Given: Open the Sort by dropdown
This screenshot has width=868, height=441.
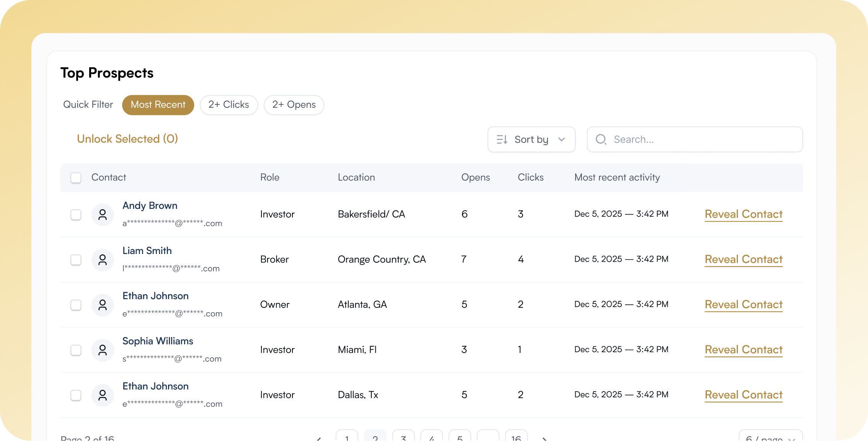Looking at the screenshot, I should [531, 140].
